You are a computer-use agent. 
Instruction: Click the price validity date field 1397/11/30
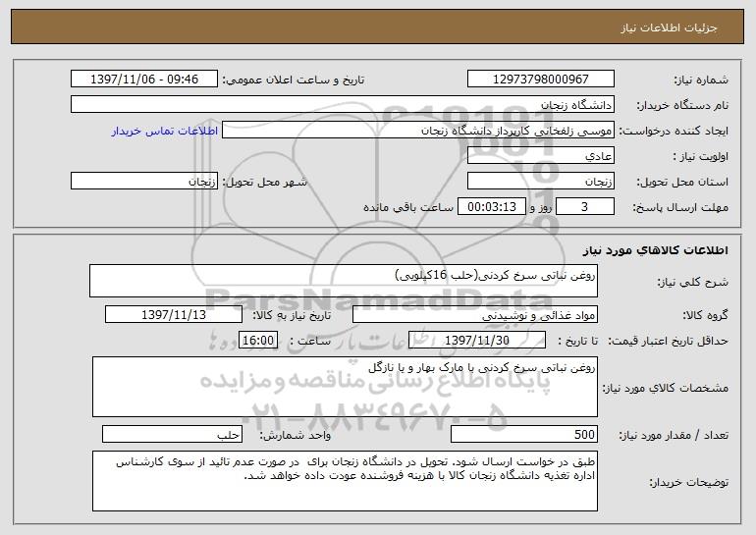pyautogui.click(x=477, y=341)
